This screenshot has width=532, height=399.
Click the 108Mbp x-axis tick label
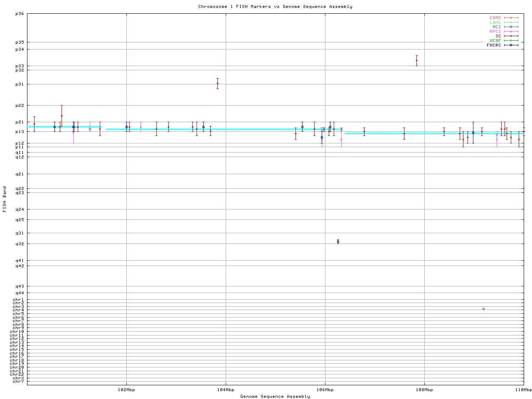click(x=424, y=390)
